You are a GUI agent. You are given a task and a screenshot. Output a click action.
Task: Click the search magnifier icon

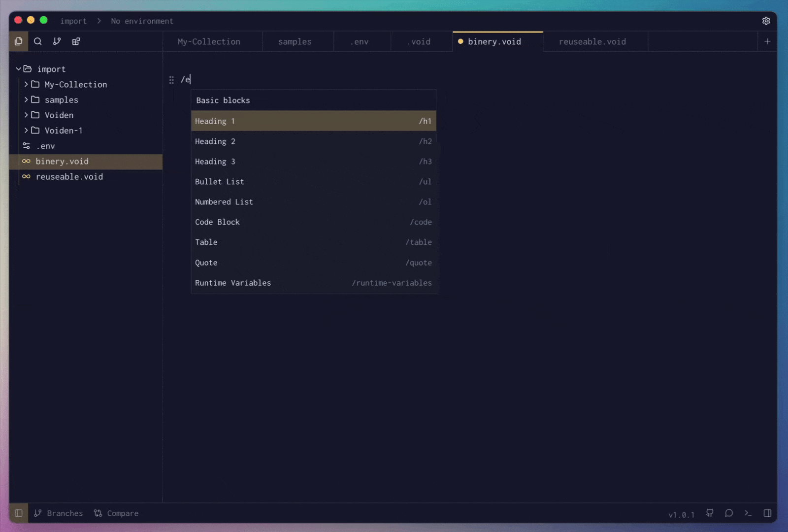pos(38,41)
